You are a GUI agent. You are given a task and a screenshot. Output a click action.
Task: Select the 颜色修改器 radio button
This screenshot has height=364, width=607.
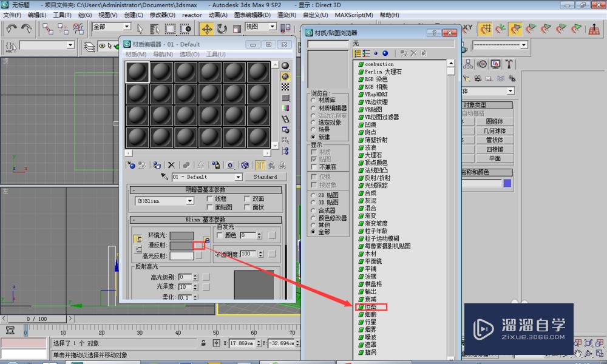pos(313,218)
